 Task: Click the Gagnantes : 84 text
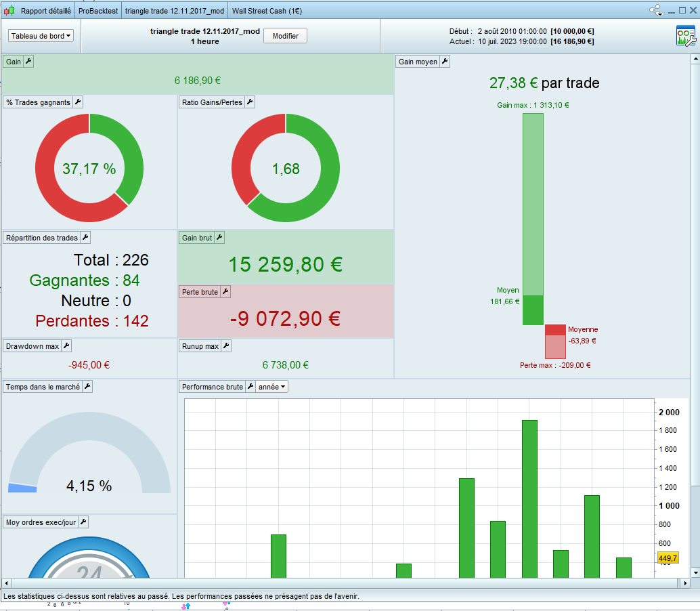(85, 280)
